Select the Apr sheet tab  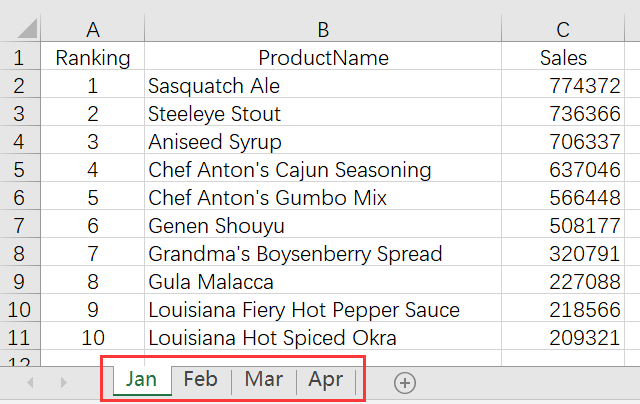tap(326, 379)
